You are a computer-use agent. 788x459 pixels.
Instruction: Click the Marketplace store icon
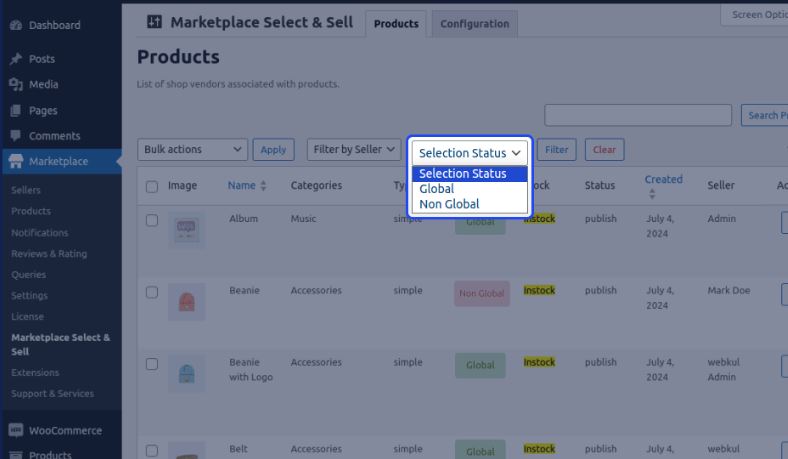(x=16, y=161)
